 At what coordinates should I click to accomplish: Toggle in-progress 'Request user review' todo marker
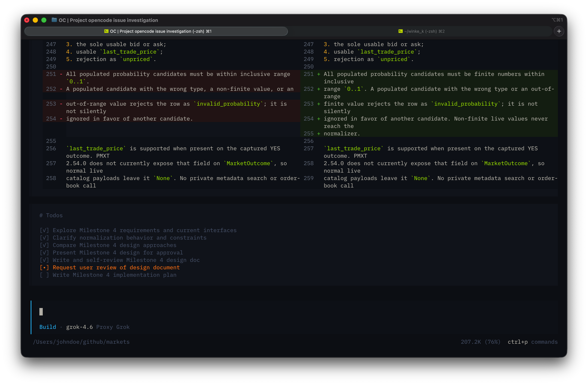tap(44, 267)
